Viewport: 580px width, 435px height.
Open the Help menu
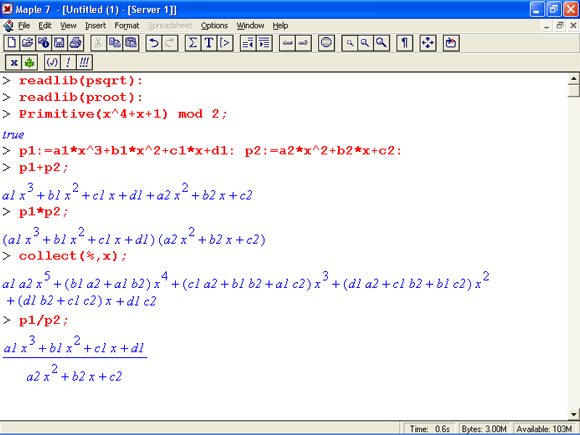click(x=280, y=26)
